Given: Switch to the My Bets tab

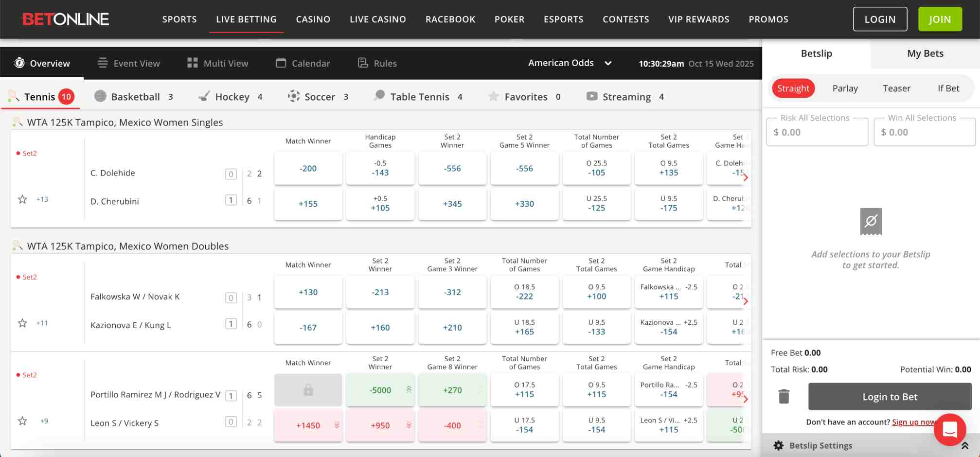Looking at the screenshot, I should coord(925,53).
